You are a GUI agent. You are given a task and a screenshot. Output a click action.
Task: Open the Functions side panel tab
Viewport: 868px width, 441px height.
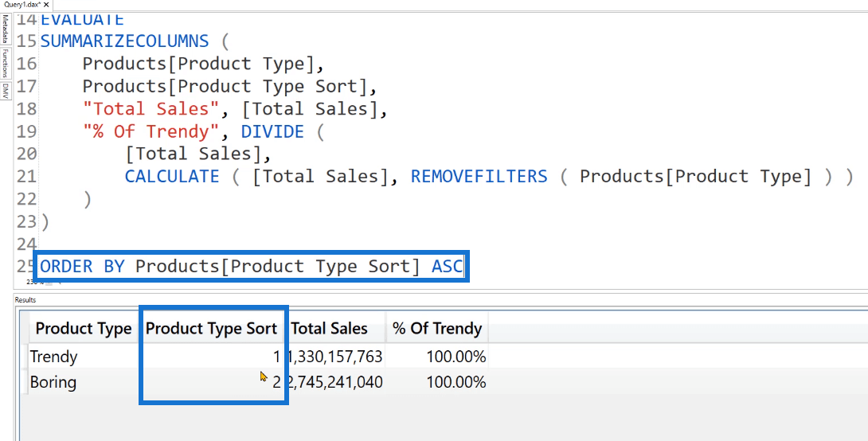(x=5, y=64)
